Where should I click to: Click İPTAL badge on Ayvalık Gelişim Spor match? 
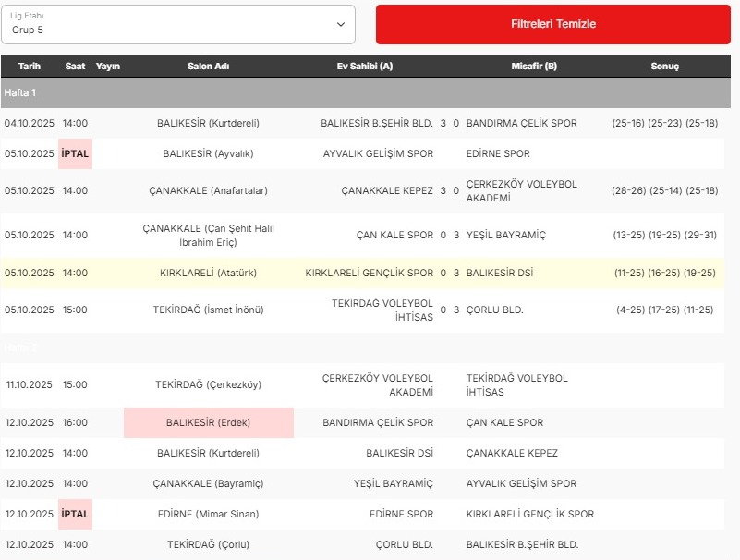click(75, 153)
